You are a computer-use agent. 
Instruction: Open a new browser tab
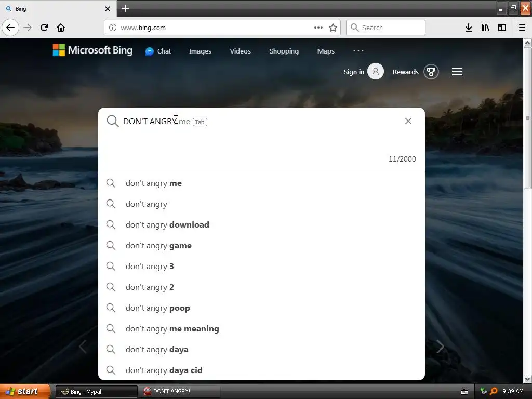click(x=125, y=8)
